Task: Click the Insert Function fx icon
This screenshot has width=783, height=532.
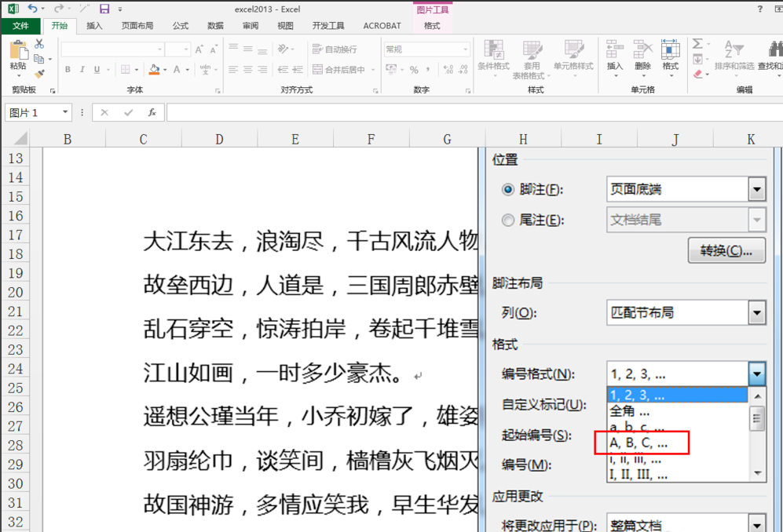Action: (152, 113)
